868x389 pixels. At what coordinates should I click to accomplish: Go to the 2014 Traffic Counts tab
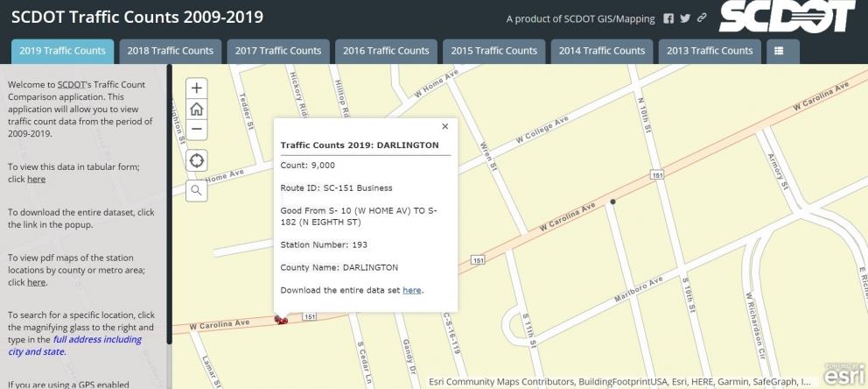coord(602,51)
